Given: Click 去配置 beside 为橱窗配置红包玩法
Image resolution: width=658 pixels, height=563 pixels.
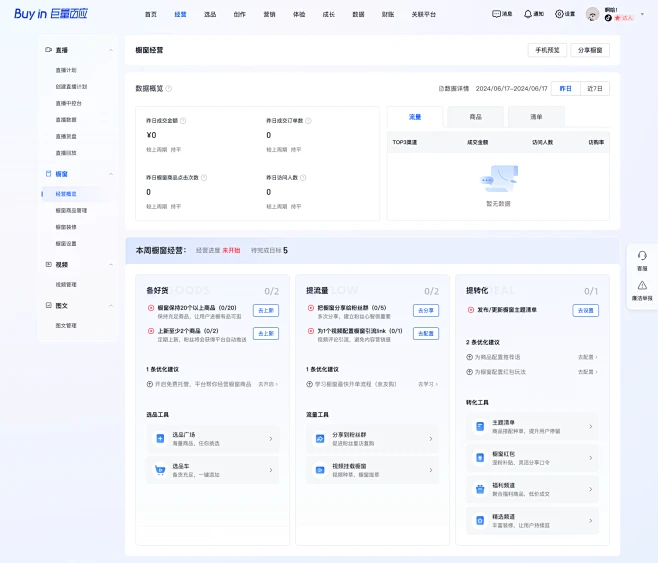Looking at the screenshot, I should (x=588, y=372).
